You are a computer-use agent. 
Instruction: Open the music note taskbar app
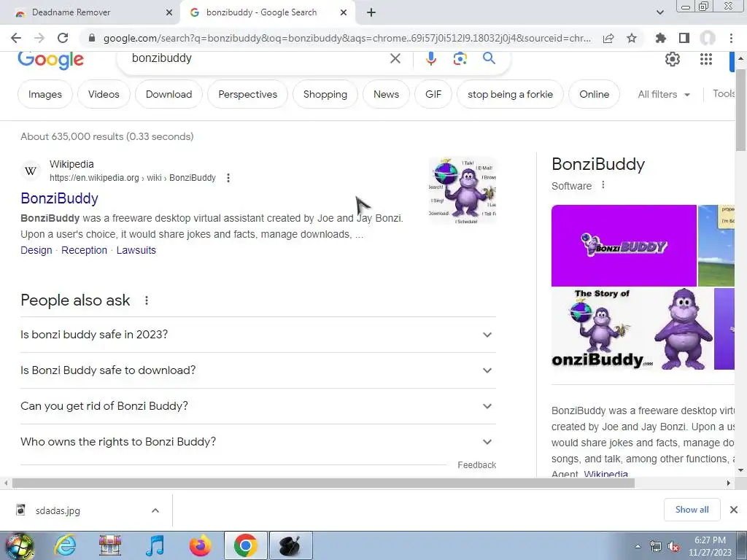point(155,545)
